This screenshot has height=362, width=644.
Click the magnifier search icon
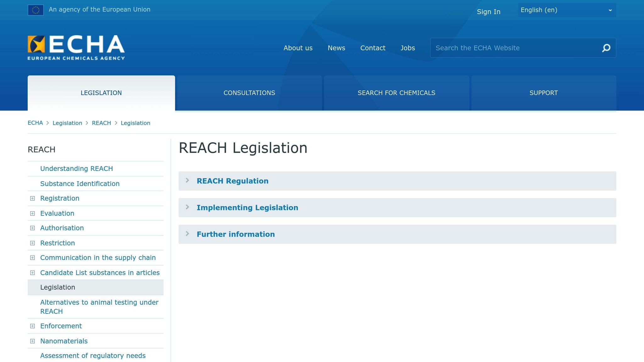point(606,48)
